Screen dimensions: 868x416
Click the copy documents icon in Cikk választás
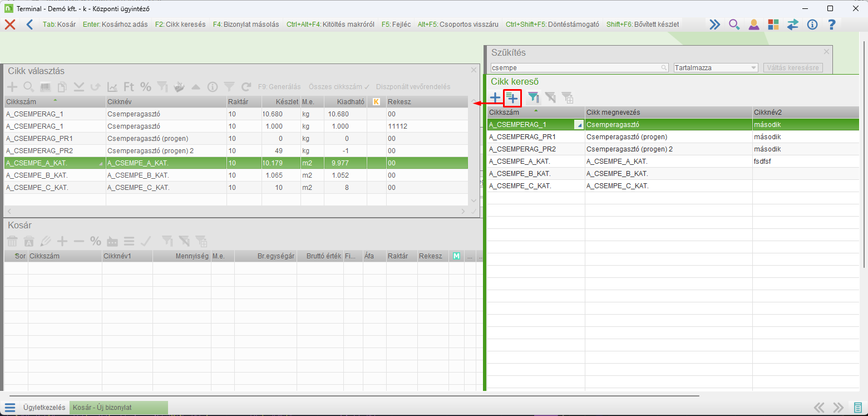[62, 87]
